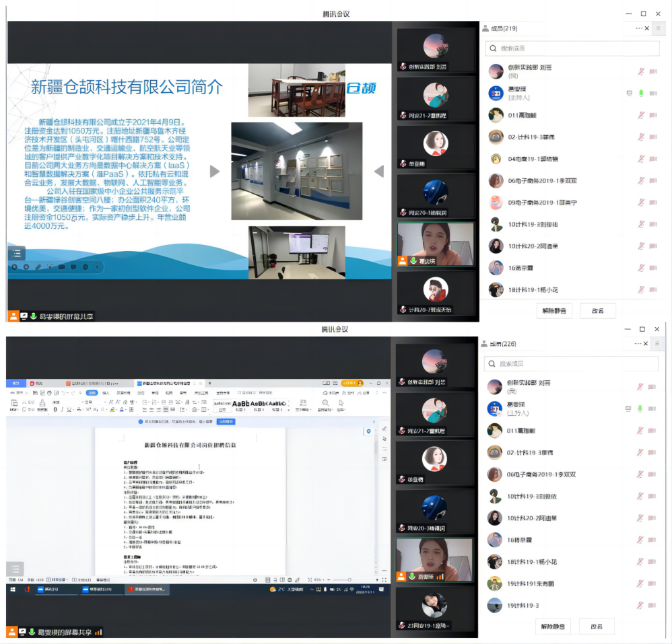Select the Bold icon in the WPS toolbar
Image resolution: width=672 pixels, height=644 pixels.
[55, 408]
